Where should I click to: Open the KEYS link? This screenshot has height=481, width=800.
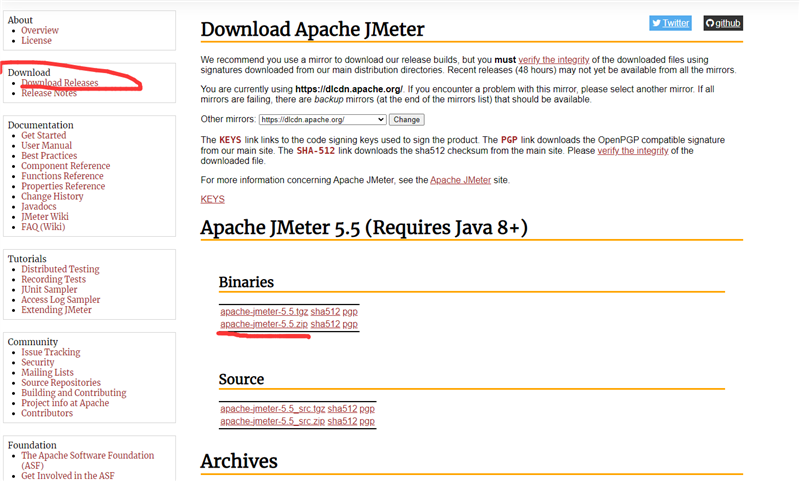(212, 199)
